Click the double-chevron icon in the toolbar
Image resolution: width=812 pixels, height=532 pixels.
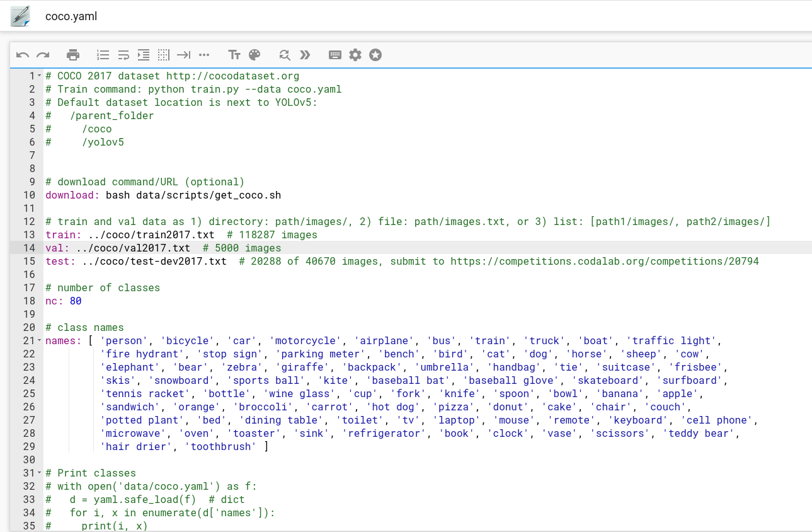(x=305, y=55)
